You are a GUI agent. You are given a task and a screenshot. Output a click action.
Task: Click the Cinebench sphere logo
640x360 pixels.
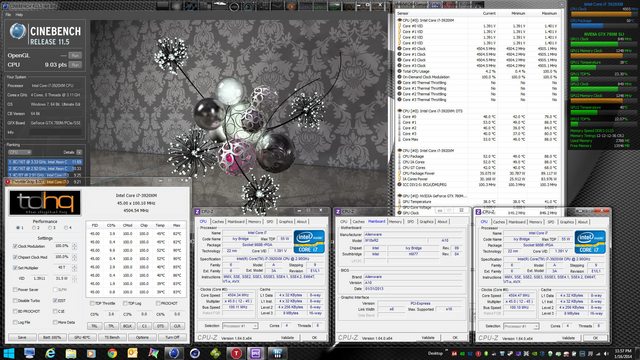click(x=18, y=31)
